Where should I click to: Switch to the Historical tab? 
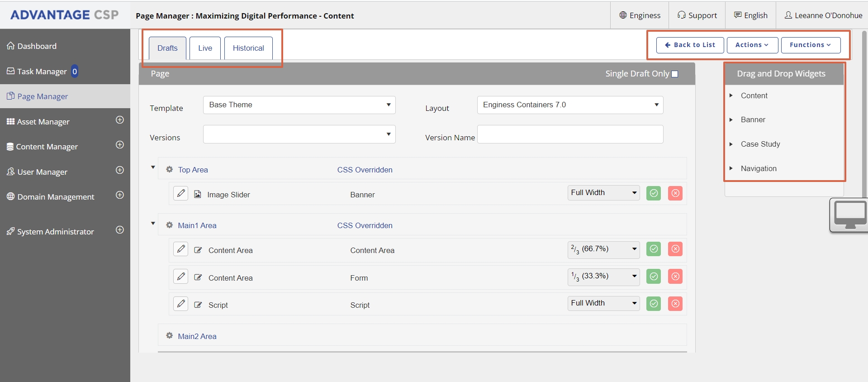(x=248, y=48)
